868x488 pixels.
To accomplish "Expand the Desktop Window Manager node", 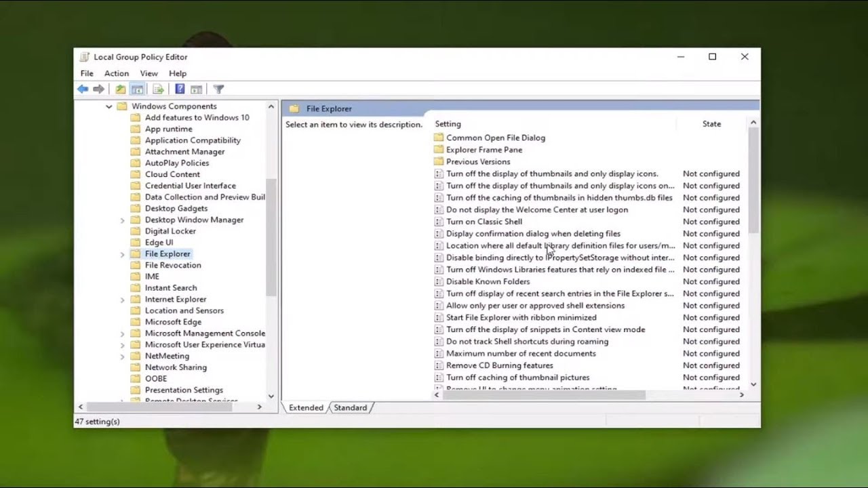I will pos(123,220).
